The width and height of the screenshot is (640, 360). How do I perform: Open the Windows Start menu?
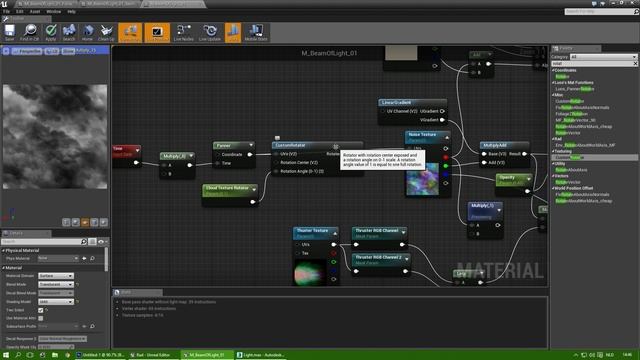6,355
